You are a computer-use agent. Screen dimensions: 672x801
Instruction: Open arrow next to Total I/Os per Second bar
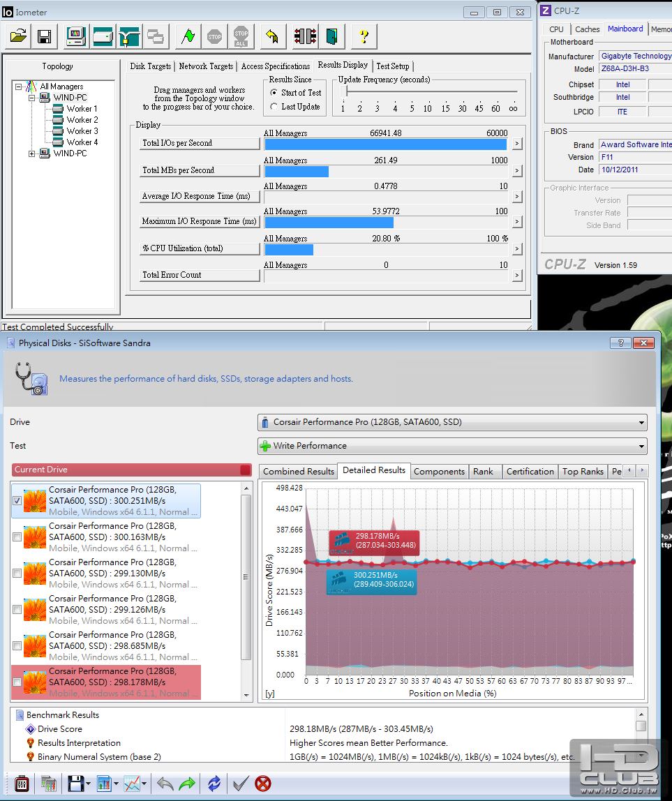click(x=516, y=144)
